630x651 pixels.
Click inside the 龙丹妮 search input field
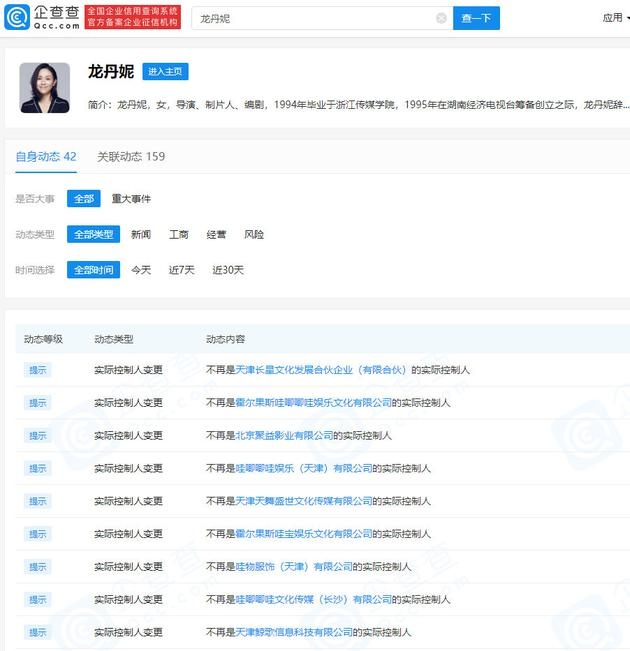click(x=310, y=18)
